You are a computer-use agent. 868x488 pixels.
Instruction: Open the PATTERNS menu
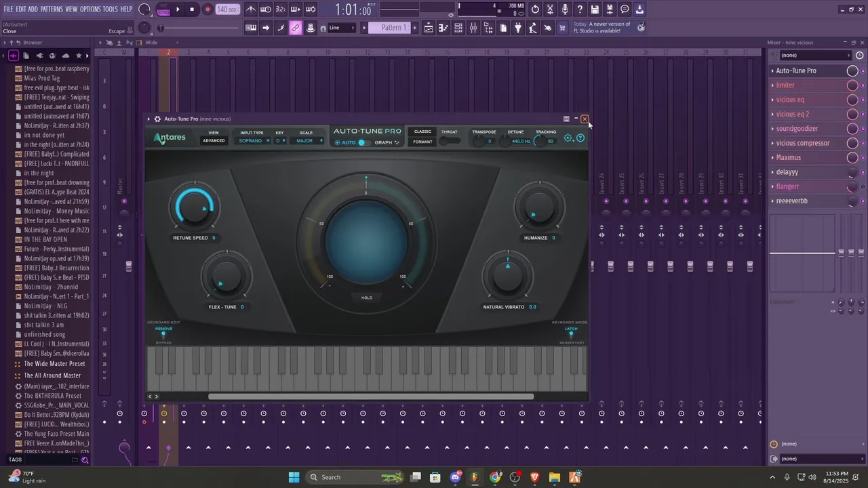click(x=52, y=9)
